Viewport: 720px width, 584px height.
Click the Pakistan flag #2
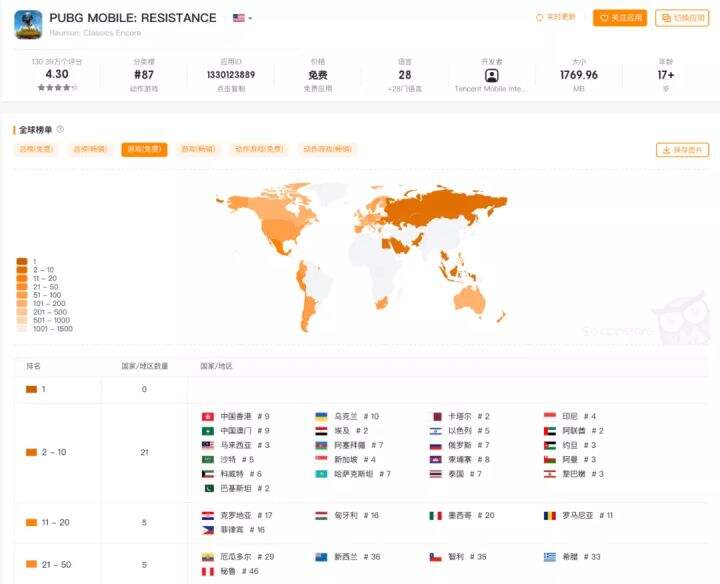point(208,488)
